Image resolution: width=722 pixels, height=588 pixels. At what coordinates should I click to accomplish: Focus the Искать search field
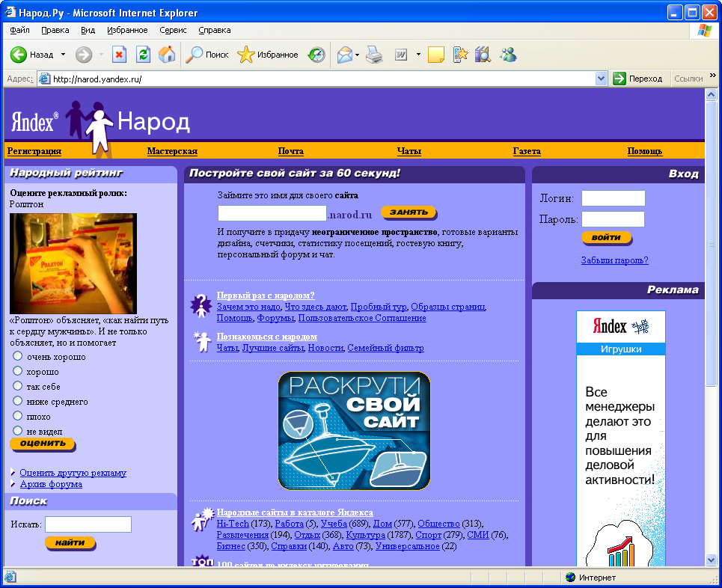88,524
